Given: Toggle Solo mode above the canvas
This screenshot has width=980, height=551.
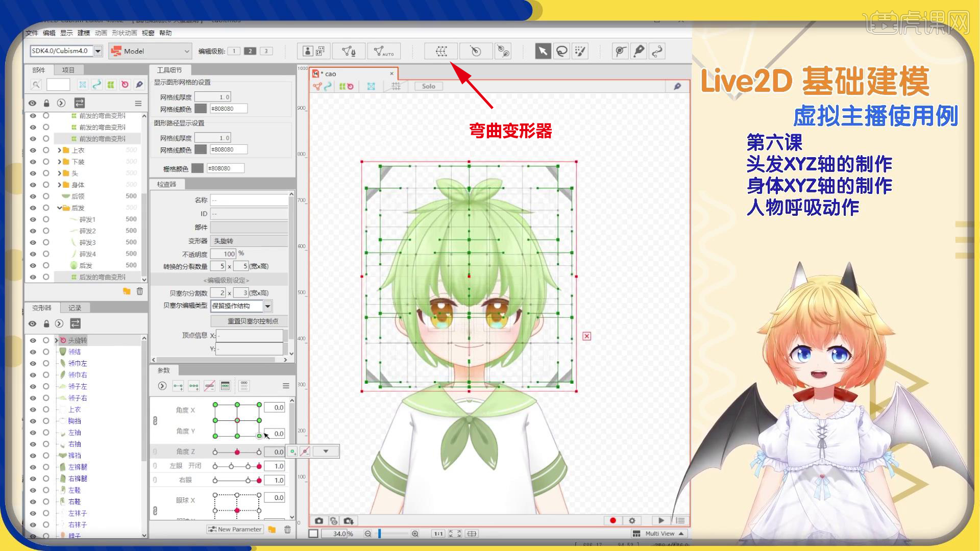Looking at the screenshot, I should coord(428,86).
